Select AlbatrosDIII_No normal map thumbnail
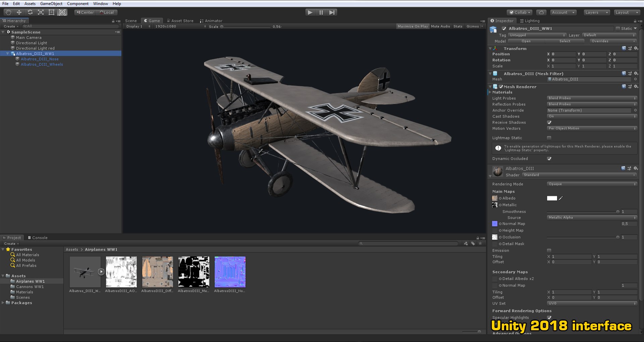Image resolution: width=644 pixels, height=342 pixels. coord(230,272)
